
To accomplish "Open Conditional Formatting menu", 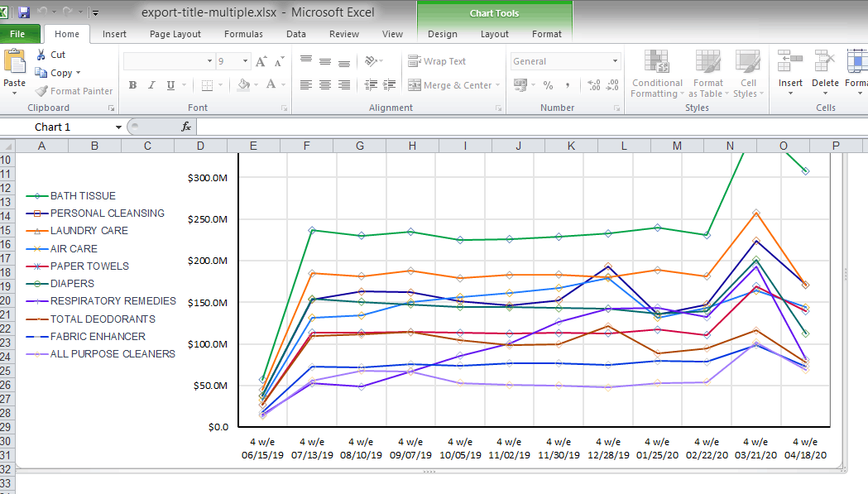I will tap(657, 74).
